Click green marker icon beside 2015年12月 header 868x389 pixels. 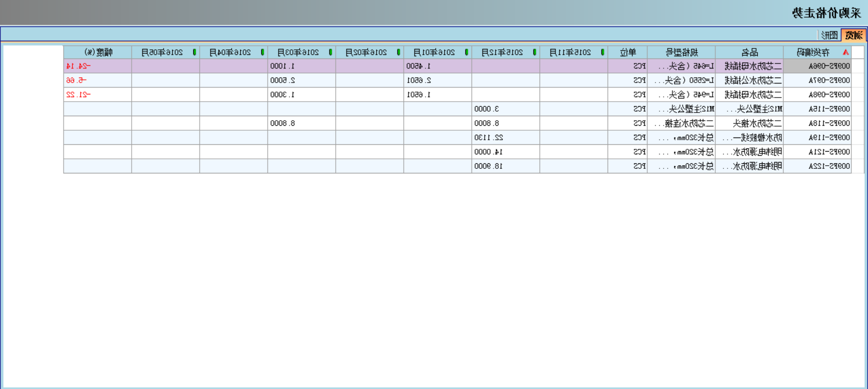coord(535,52)
